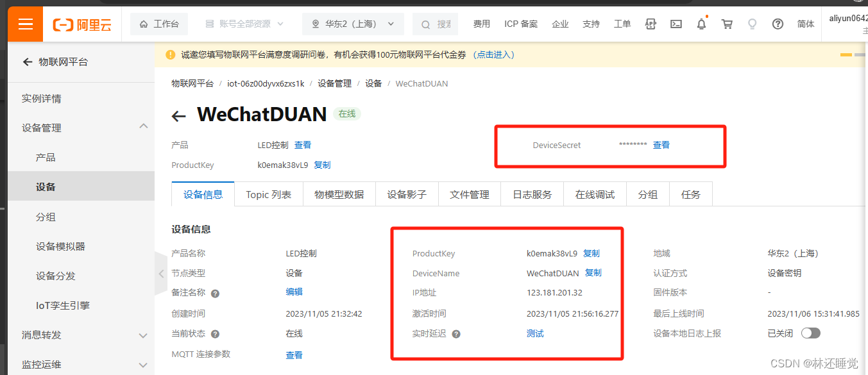Edit the 备注名称 via 编辑

pyautogui.click(x=294, y=292)
